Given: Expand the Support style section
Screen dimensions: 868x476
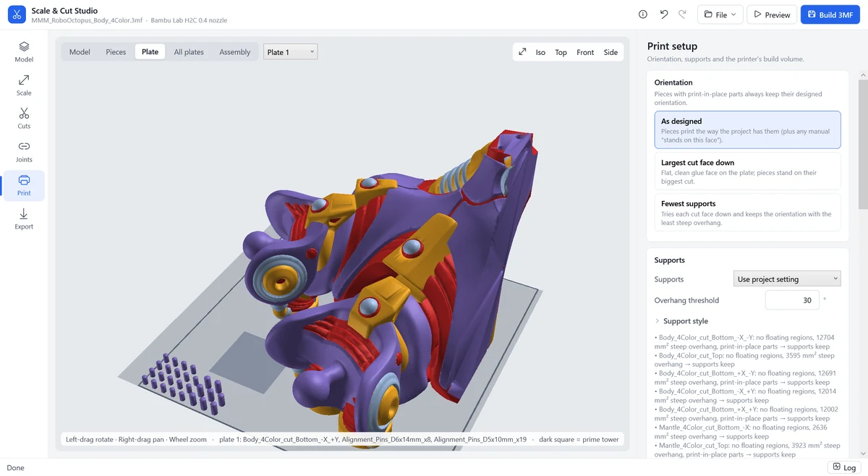Looking at the screenshot, I should coord(681,321).
